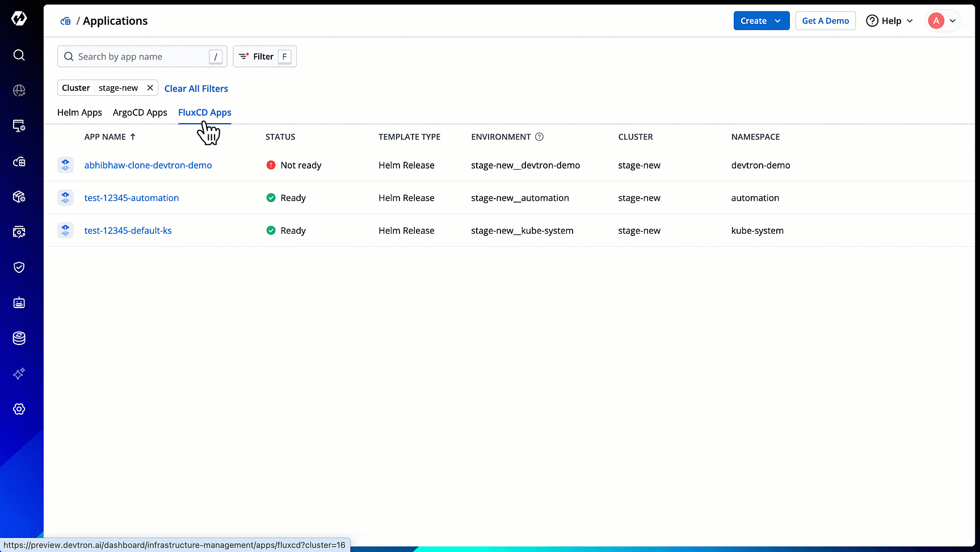Open the settings gear icon in sidebar

(19, 409)
